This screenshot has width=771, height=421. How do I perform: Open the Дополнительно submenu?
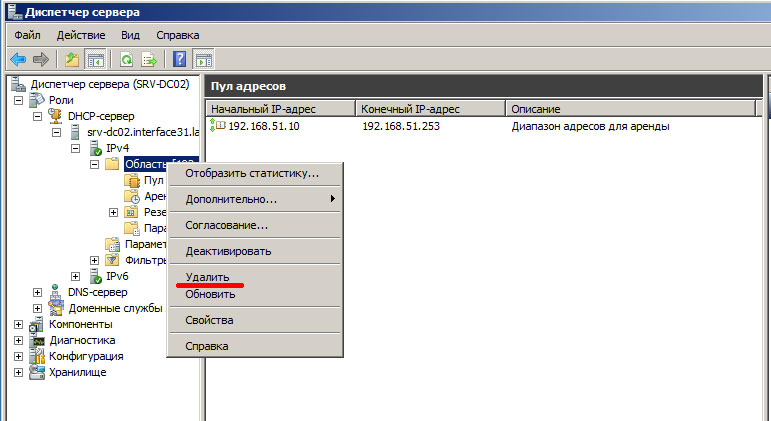255,199
